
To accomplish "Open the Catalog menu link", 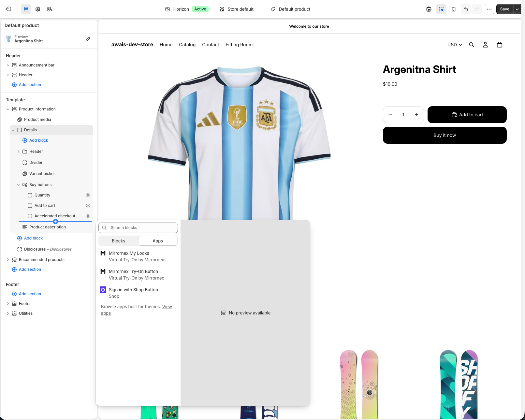I will coord(187,45).
